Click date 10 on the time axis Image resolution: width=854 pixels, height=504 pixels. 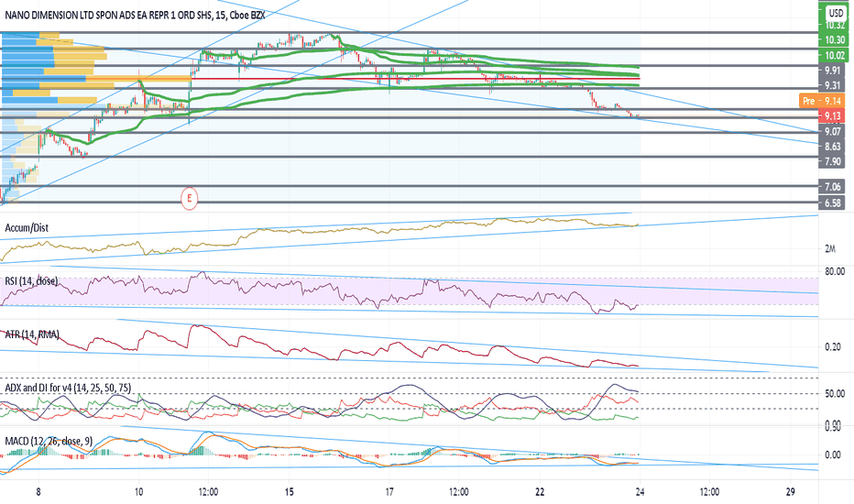(x=139, y=492)
